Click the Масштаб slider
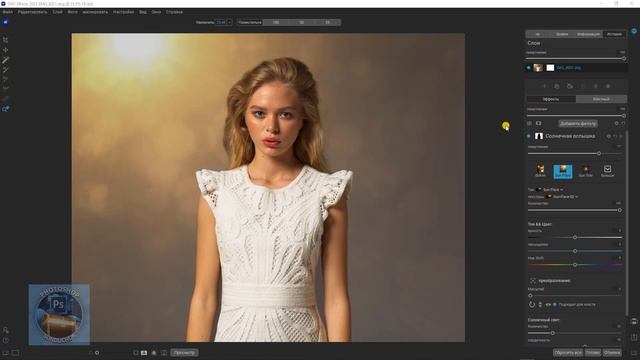640x360 pixels. point(575,296)
